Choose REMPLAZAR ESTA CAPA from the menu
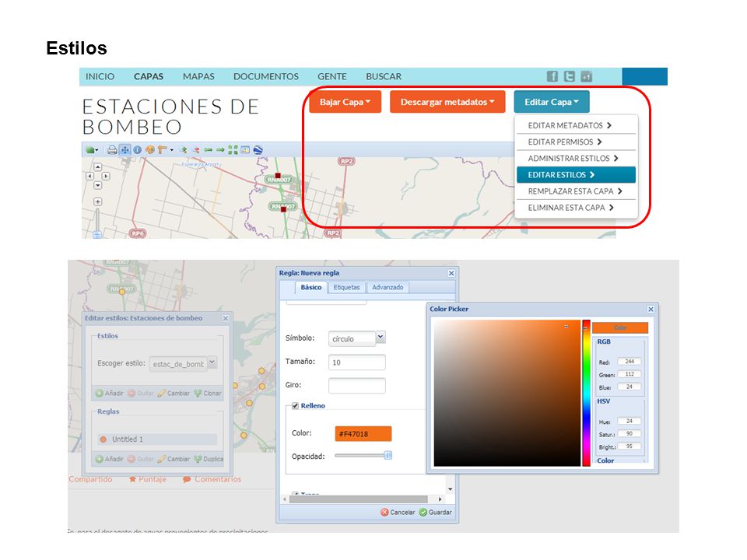 (x=576, y=191)
